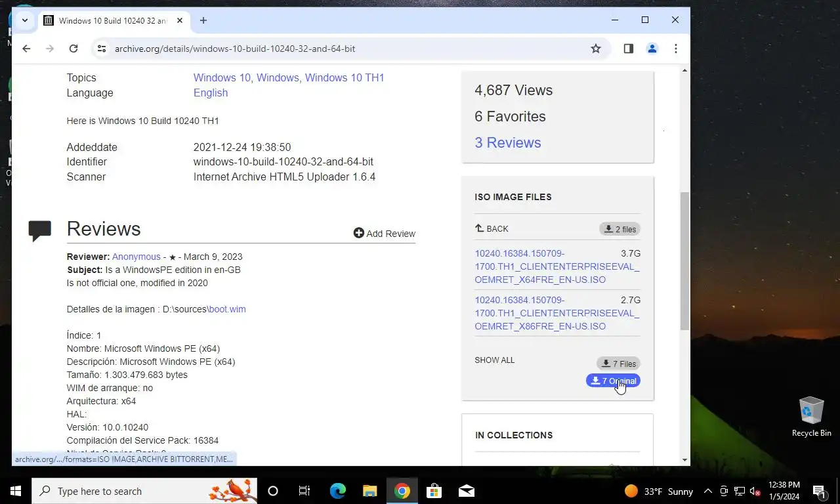Click the ISO IMAGE FILES heading

pos(513,197)
